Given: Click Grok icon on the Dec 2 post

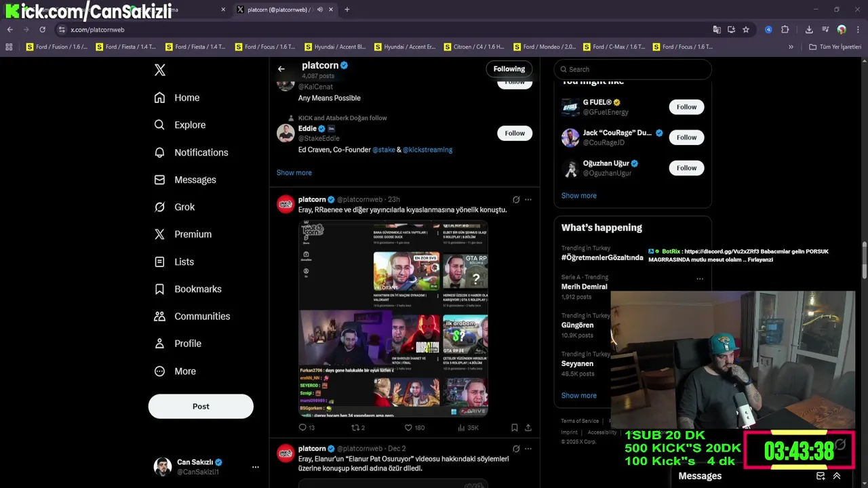Looking at the screenshot, I should [516, 449].
